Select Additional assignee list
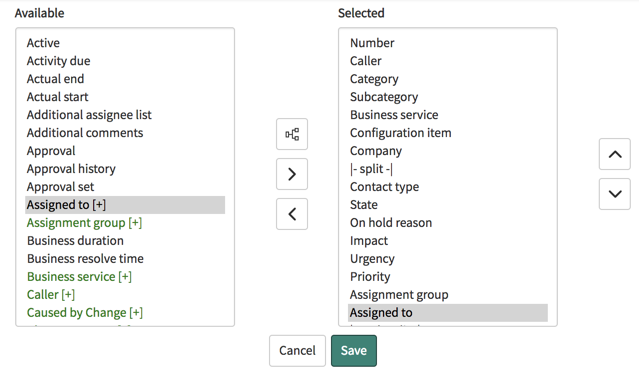 (125, 114)
